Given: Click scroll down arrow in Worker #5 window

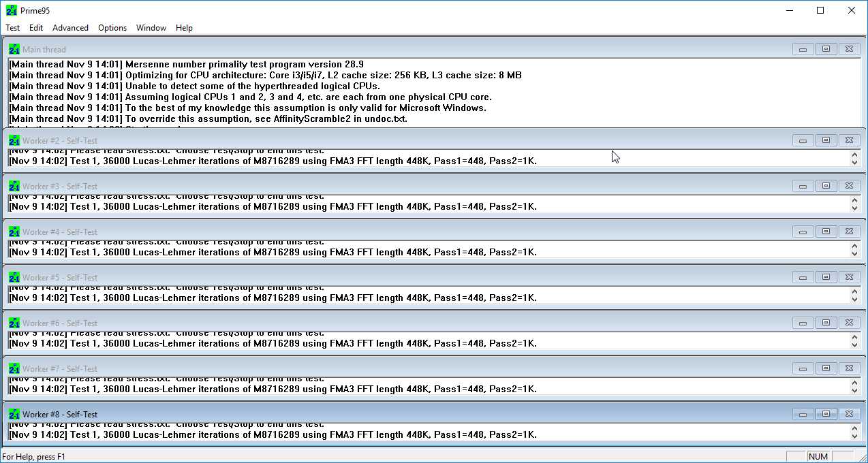Looking at the screenshot, I should 855,299.
